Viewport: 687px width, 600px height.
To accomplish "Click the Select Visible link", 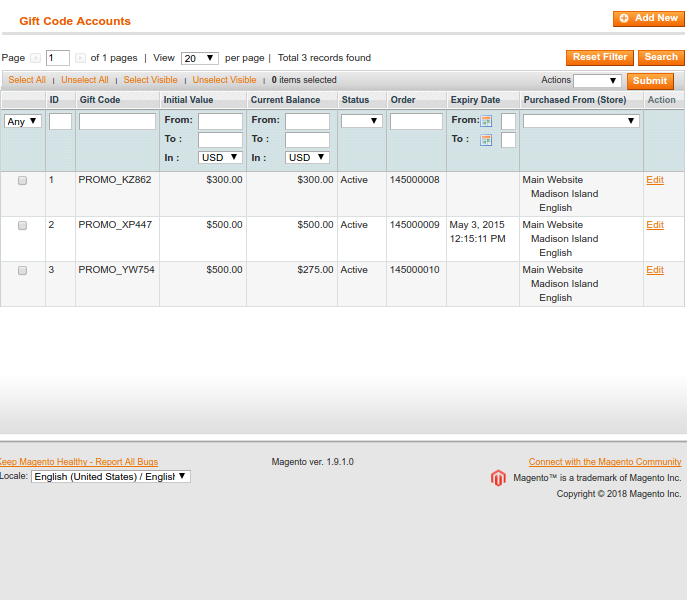I will pyautogui.click(x=150, y=80).
